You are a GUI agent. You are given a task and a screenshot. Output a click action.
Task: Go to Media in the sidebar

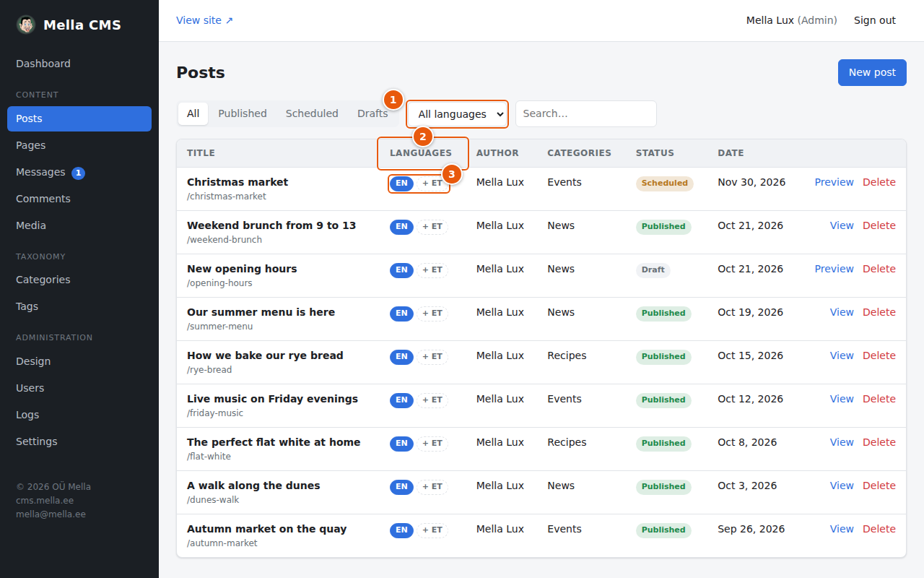pyautogui.click(x=79, y=225)
